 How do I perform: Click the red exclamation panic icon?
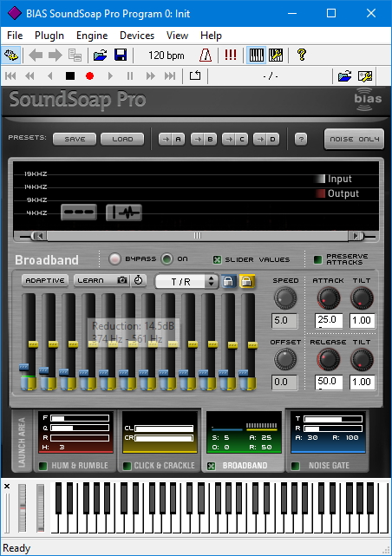tap(231, 55)
